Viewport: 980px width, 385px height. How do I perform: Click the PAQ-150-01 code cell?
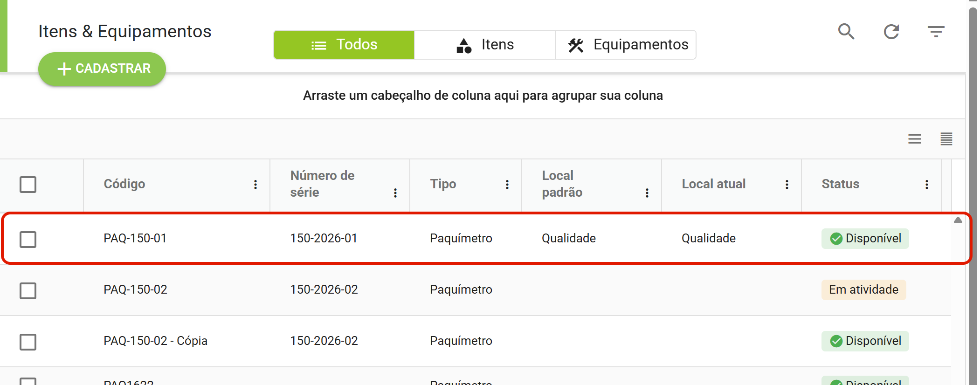[x=135, y=238]
